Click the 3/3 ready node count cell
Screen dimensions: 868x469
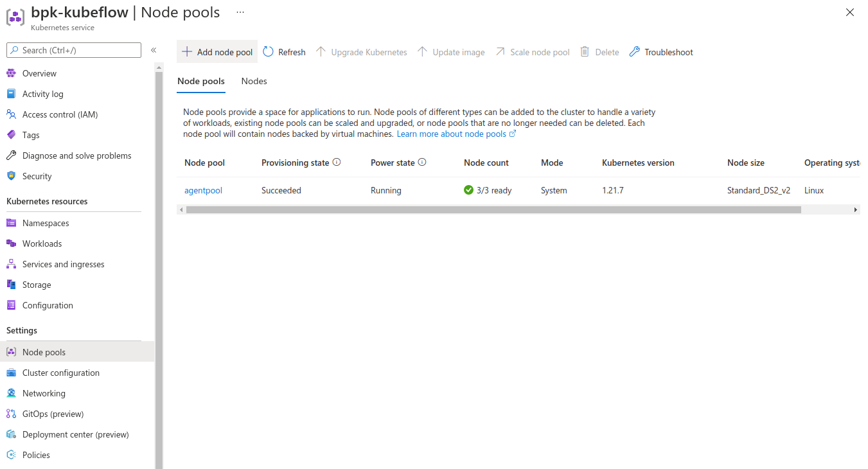(488, 190)
